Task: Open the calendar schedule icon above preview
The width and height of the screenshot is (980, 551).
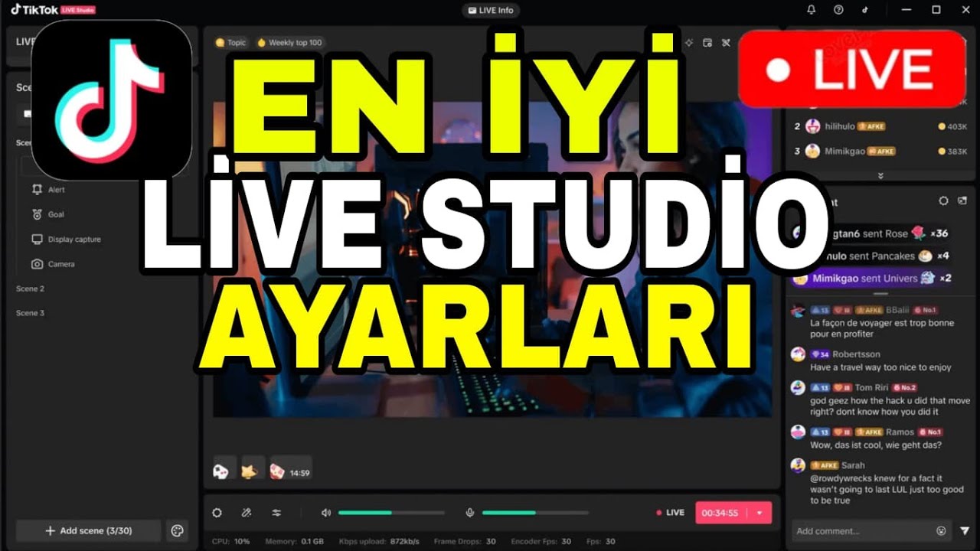Action: pyautogui.click(x=707, y=43)
